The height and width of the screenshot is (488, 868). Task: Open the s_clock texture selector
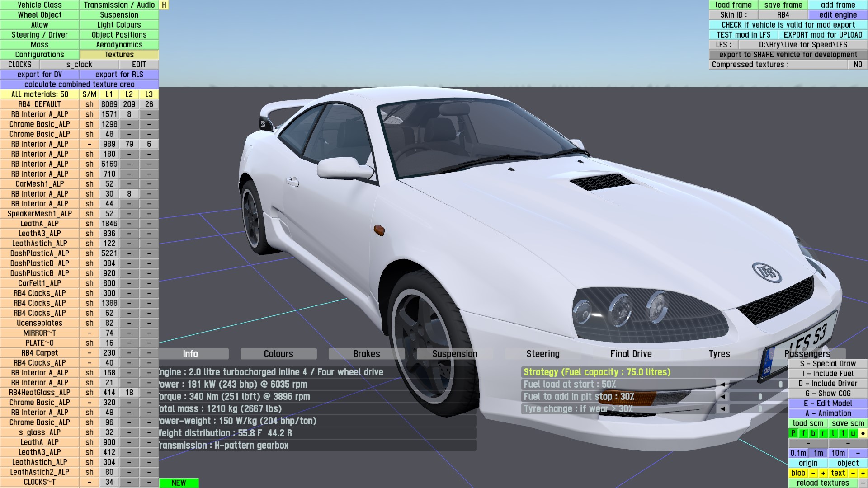(x=79, y=65)
